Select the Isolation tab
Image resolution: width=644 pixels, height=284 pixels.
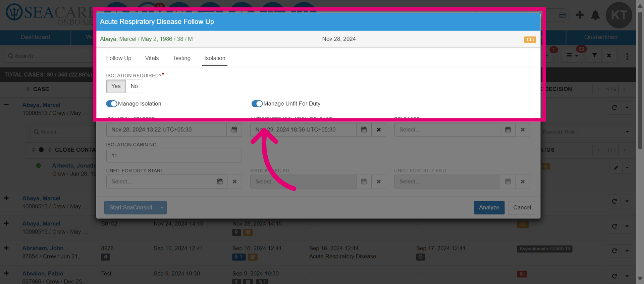pyautogui.click(x=215, y=58)
